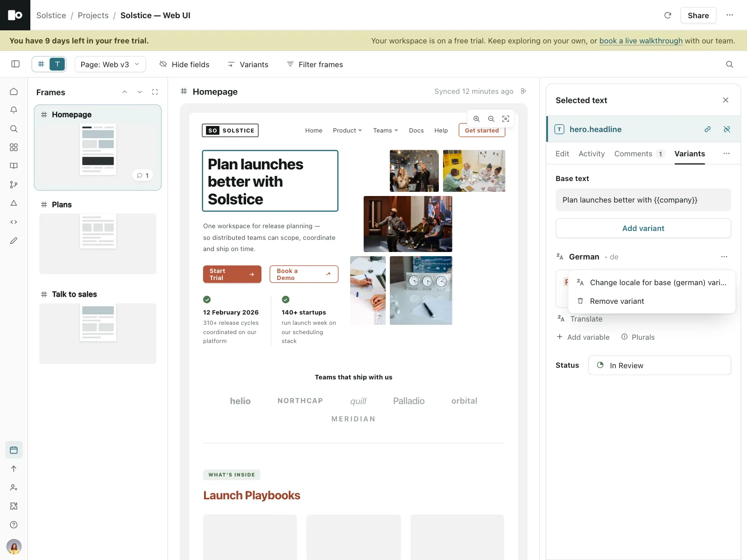Image resolution: width=747 pixels, height=560 pixels.
Task: Click the Book a Demo button
Action: (304, 274)
